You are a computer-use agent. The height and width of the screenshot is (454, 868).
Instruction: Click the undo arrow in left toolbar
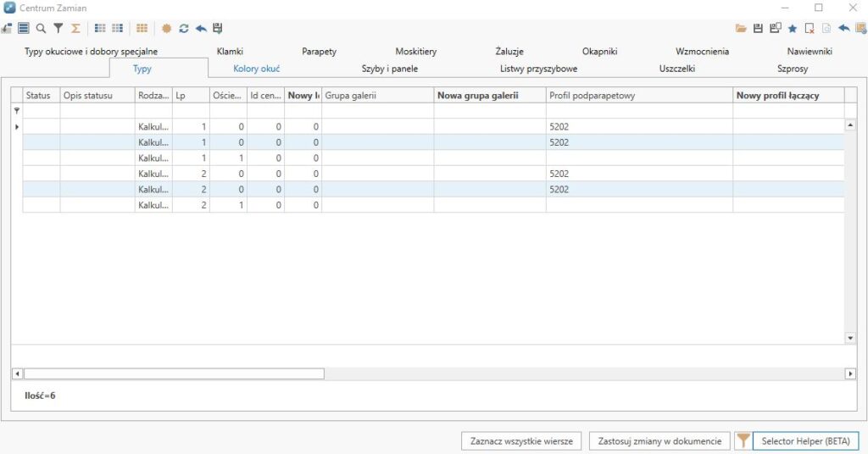pos(201,28)
